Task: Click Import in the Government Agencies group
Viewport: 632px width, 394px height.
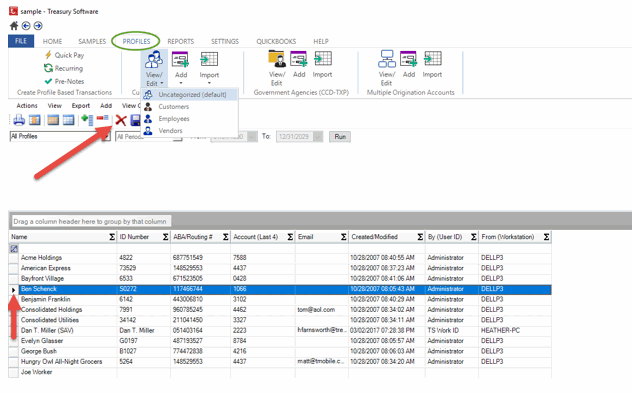Action: 322,64
